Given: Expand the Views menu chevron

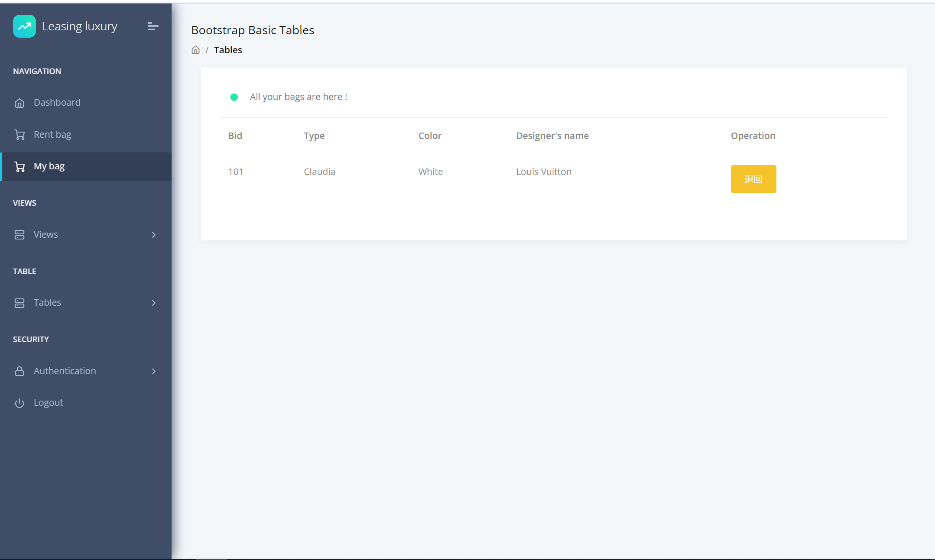Looking at the screenshot, I should coord(154,235).
